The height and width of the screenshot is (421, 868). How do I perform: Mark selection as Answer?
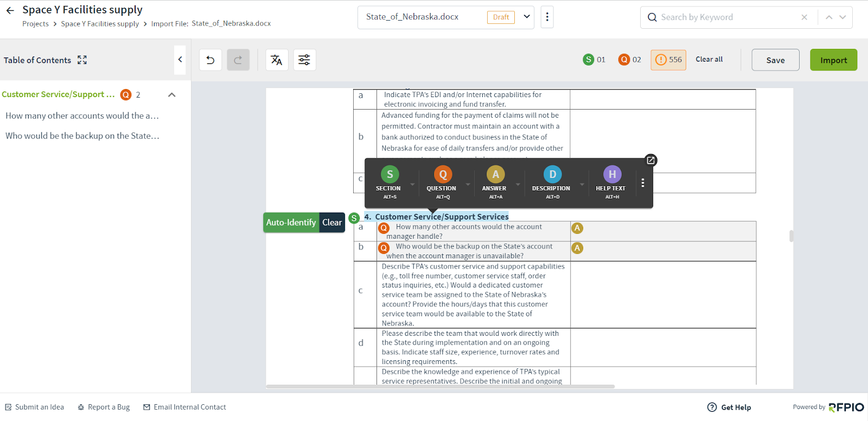coord(495,182)
